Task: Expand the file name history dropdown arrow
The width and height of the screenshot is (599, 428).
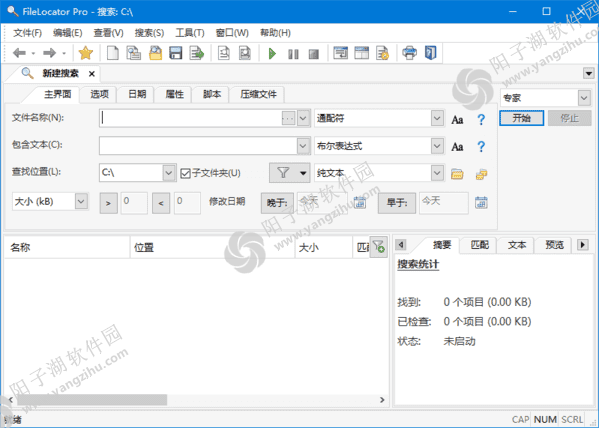Action: (x=303, y=118)
